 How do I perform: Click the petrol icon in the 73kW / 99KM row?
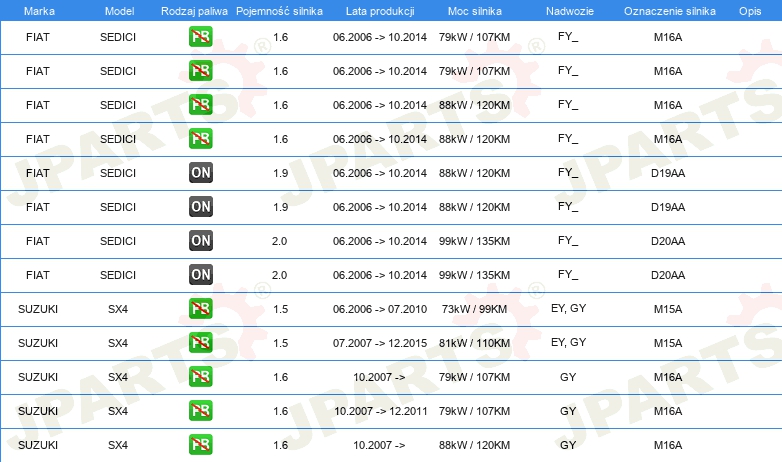201,308
